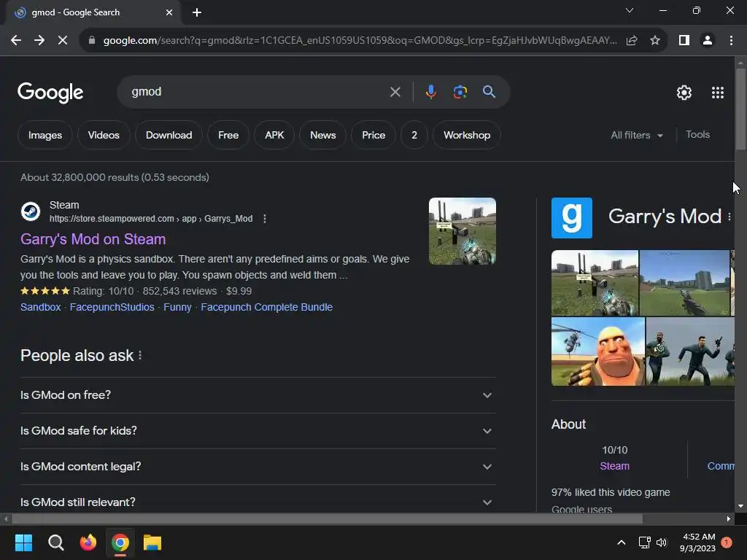The image size is (747, 560).
Task: Click the Chrome taskbar icon
Action: tap(120, 542)
